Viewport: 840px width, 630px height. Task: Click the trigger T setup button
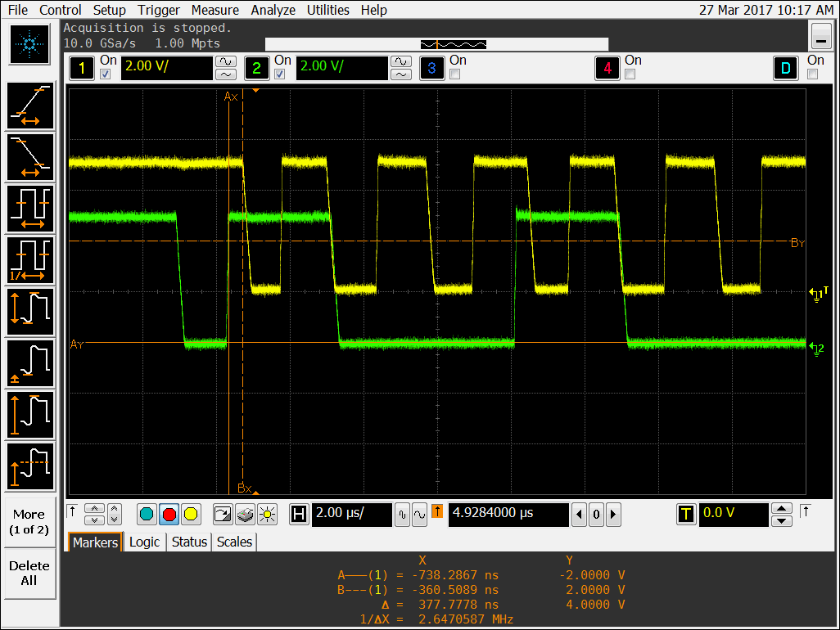tap(686, 515)
